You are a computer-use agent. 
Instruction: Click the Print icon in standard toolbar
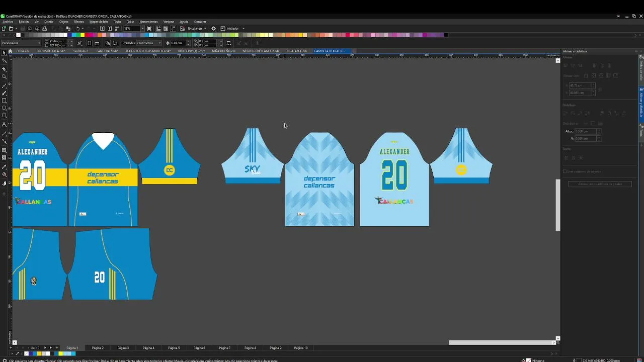click(44, 29)
